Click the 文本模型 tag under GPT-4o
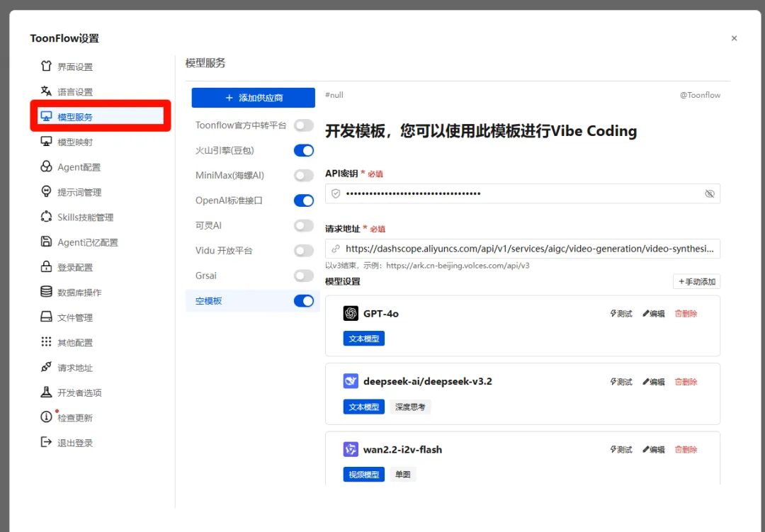 364,338
